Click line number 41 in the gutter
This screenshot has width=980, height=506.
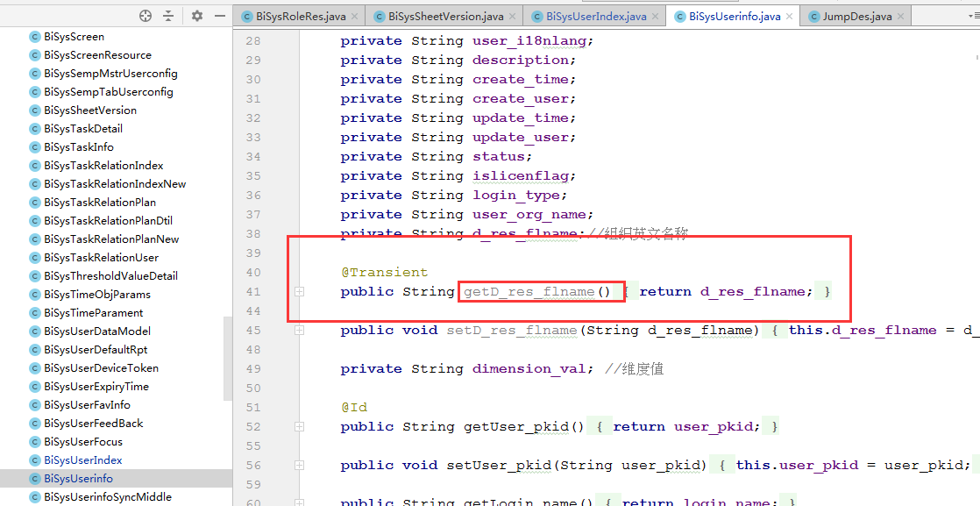(x=253, y=291)
